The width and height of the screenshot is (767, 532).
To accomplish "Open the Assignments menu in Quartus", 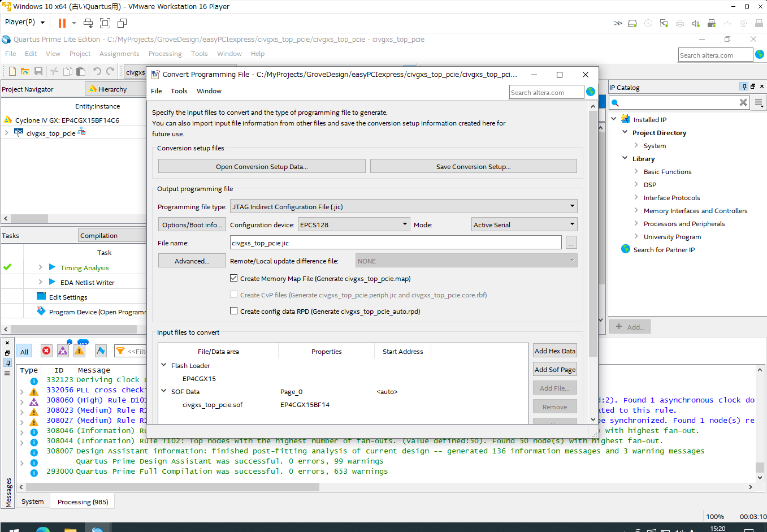I will [119, 54].
